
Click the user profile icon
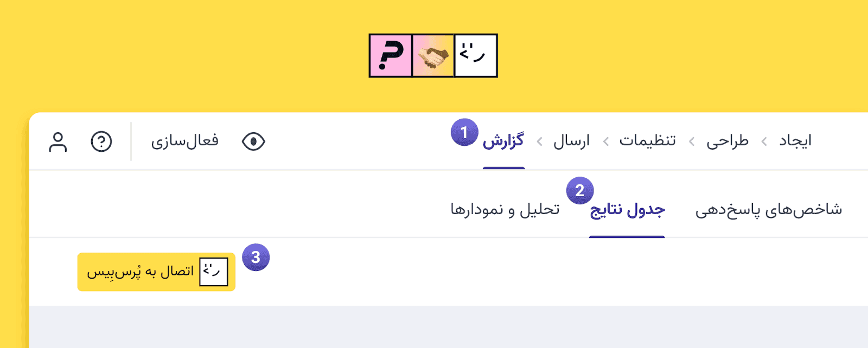click(x=58, y=142)
